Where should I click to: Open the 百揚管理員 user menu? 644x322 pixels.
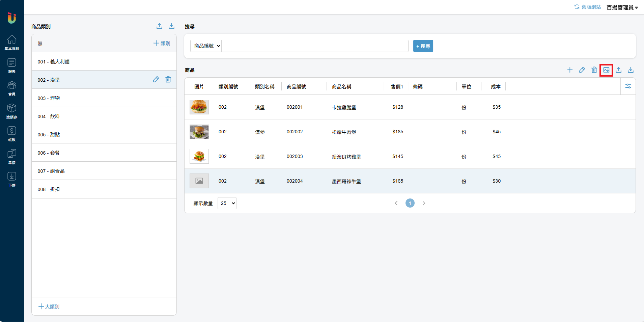pos(622,7)
